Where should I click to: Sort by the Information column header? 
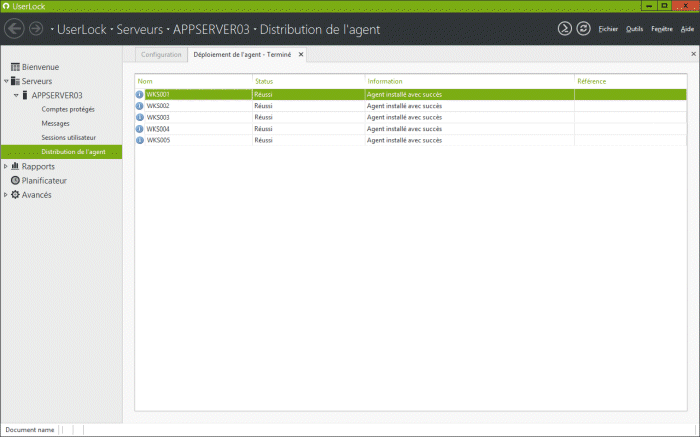385,81
